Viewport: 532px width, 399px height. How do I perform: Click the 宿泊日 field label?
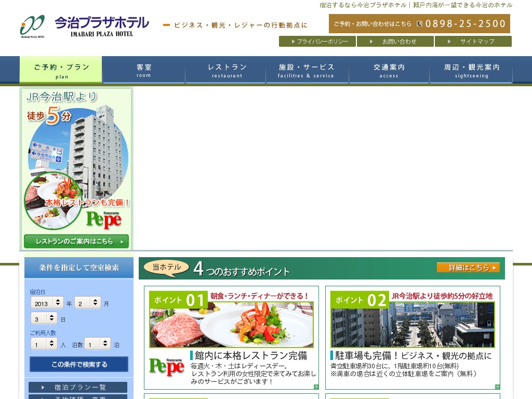(x=37, y=292)
